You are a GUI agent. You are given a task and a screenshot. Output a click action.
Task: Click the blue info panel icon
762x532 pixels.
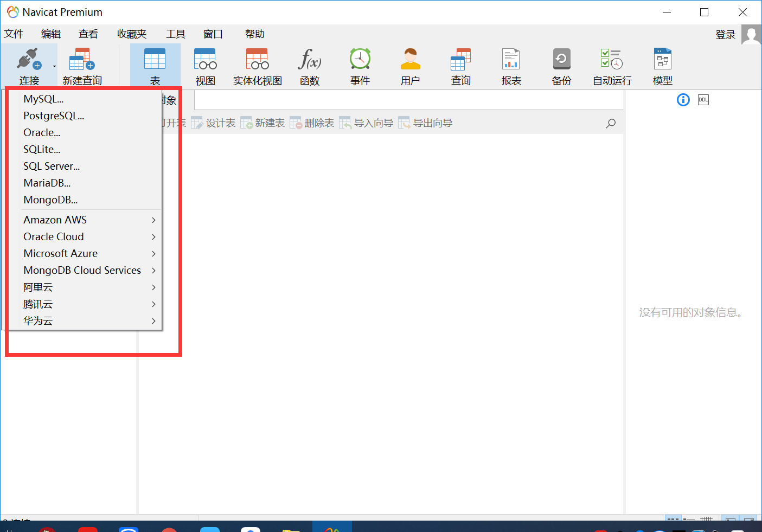(683, 100)
